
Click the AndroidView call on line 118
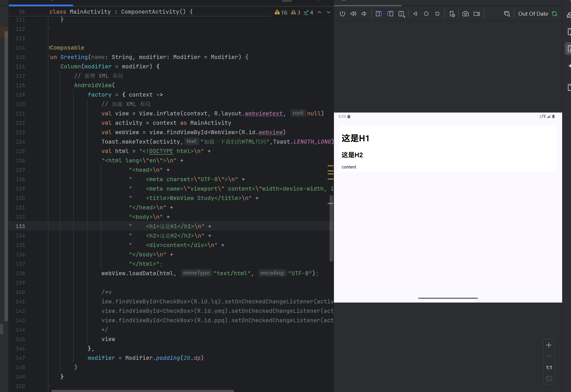pyautogui.click(x=93, y=85)
